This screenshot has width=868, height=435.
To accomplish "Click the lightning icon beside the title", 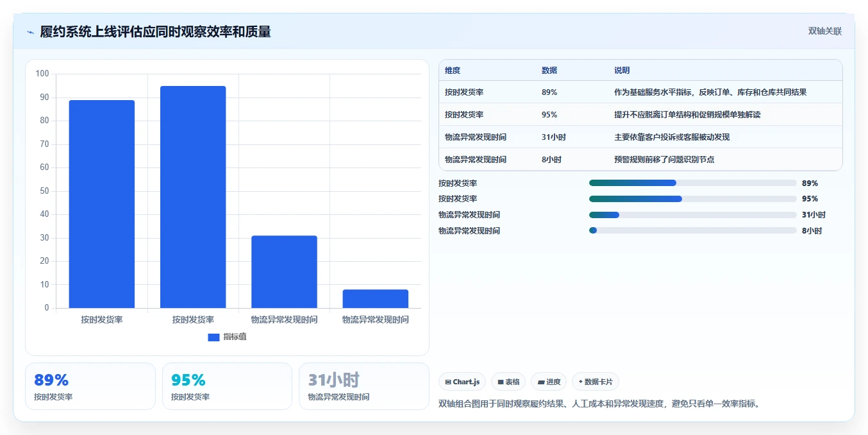I will [30, 32].
